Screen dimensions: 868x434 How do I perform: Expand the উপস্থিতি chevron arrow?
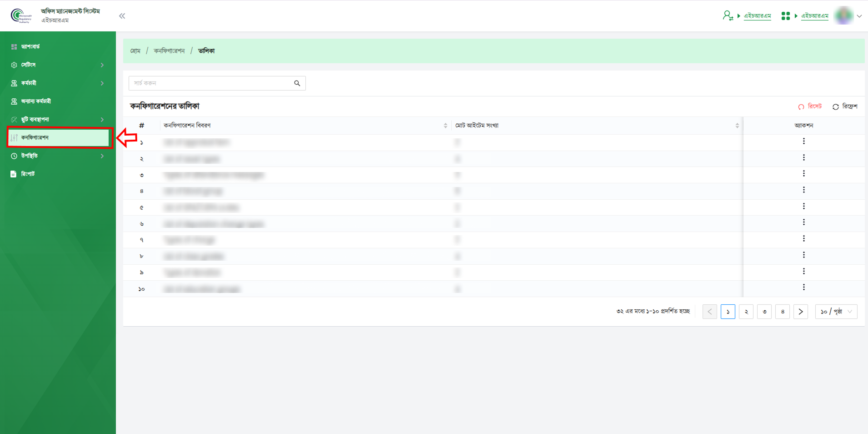click(x=102, y=156)
